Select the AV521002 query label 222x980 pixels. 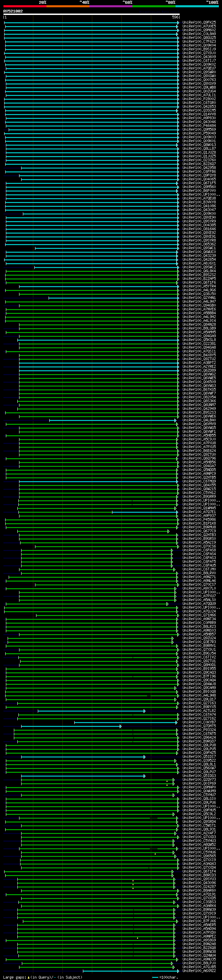(13, 11)
